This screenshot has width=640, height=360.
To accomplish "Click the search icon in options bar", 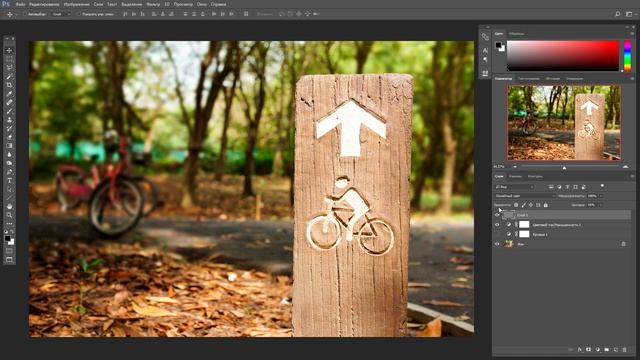I will point(618,14).
